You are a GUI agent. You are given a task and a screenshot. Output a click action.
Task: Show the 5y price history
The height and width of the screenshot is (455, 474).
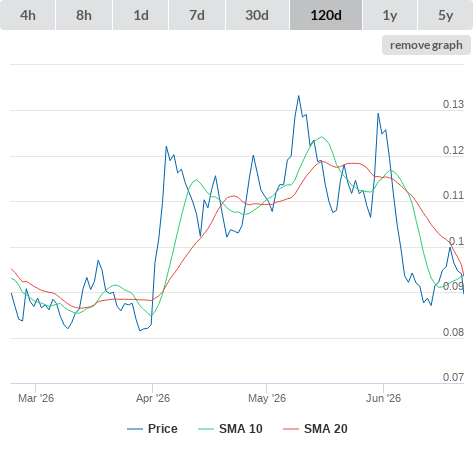coord(445,15)
